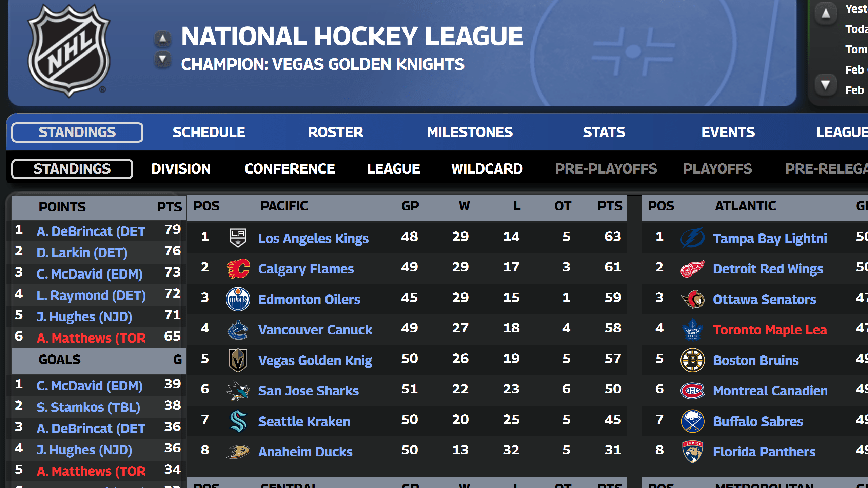Show the Conference standings view
868x488 pixels.
point(290,169)
